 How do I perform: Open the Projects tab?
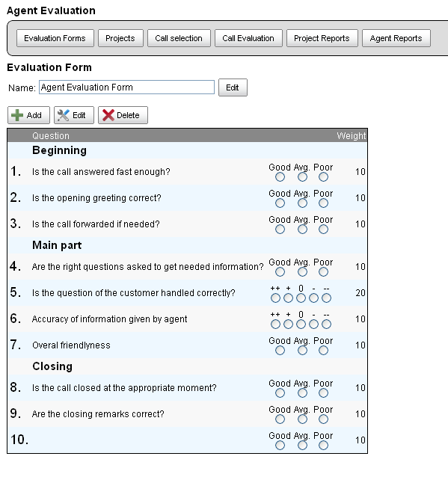120,38
